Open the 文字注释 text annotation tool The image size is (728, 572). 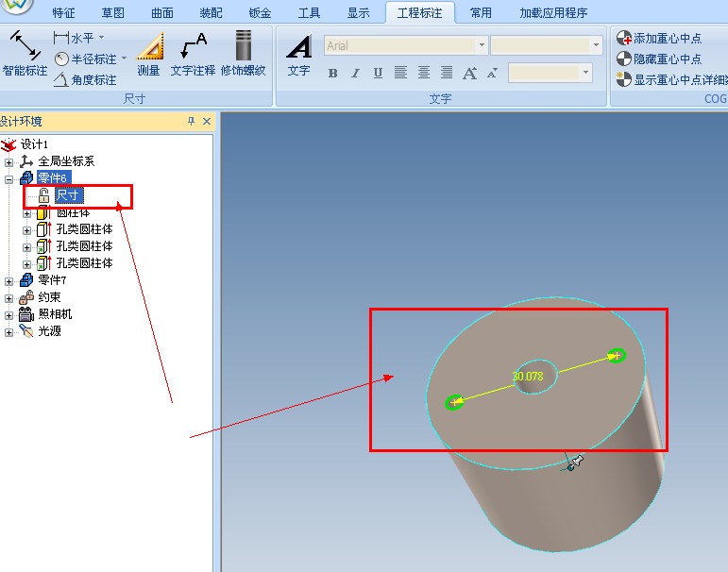coord(193,53)
